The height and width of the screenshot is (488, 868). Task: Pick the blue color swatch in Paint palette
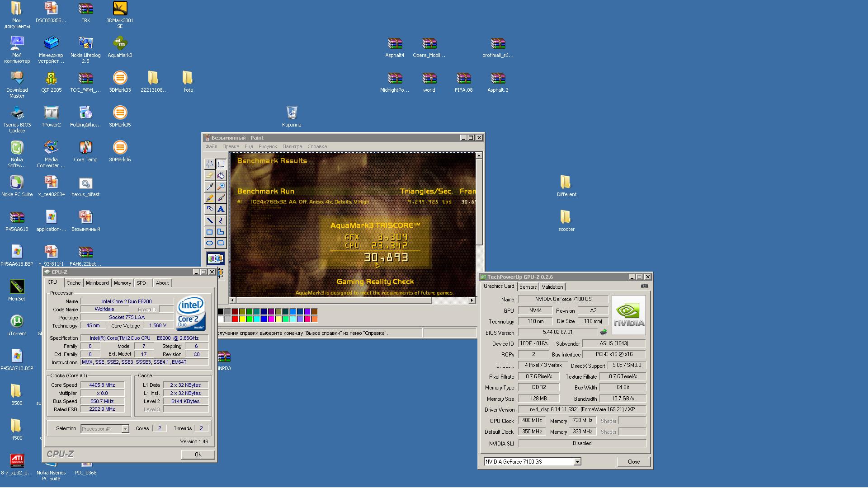click(x=264, y=319)
